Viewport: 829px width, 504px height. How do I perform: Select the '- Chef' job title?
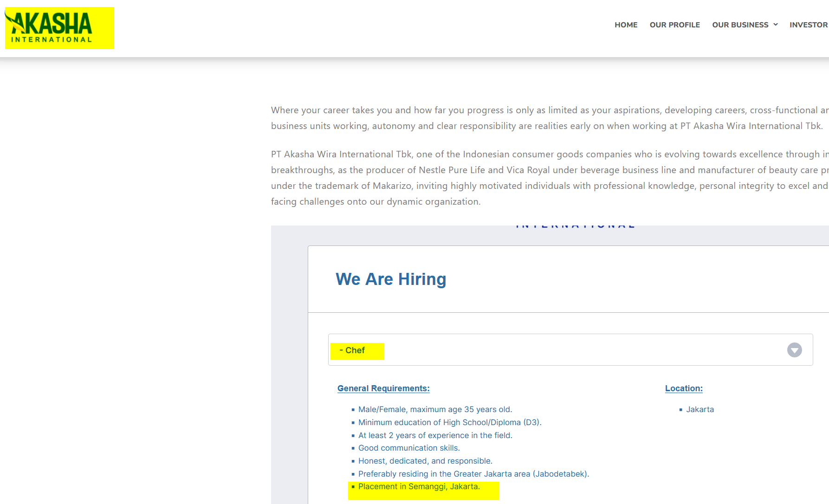352,350
